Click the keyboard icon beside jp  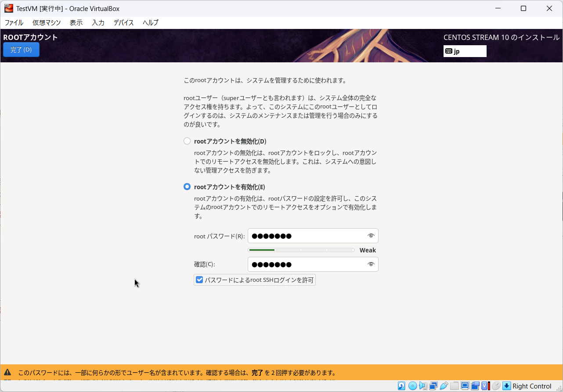(x=449, y=51)
